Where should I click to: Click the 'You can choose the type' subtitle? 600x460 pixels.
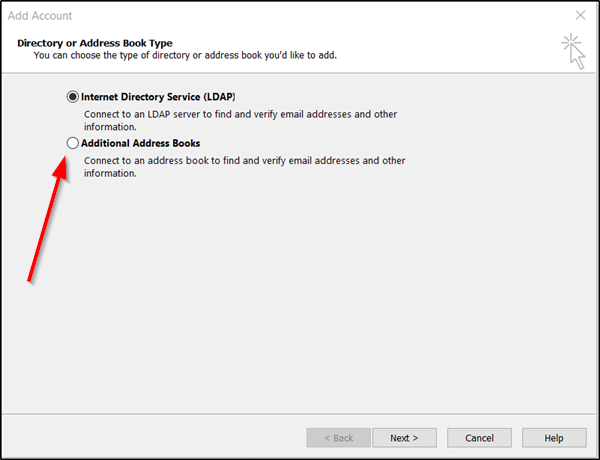(185, 55)
